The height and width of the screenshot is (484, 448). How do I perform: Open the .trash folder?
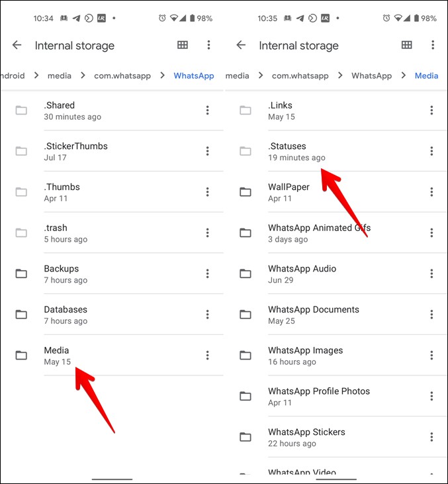(x=56, y=233)
